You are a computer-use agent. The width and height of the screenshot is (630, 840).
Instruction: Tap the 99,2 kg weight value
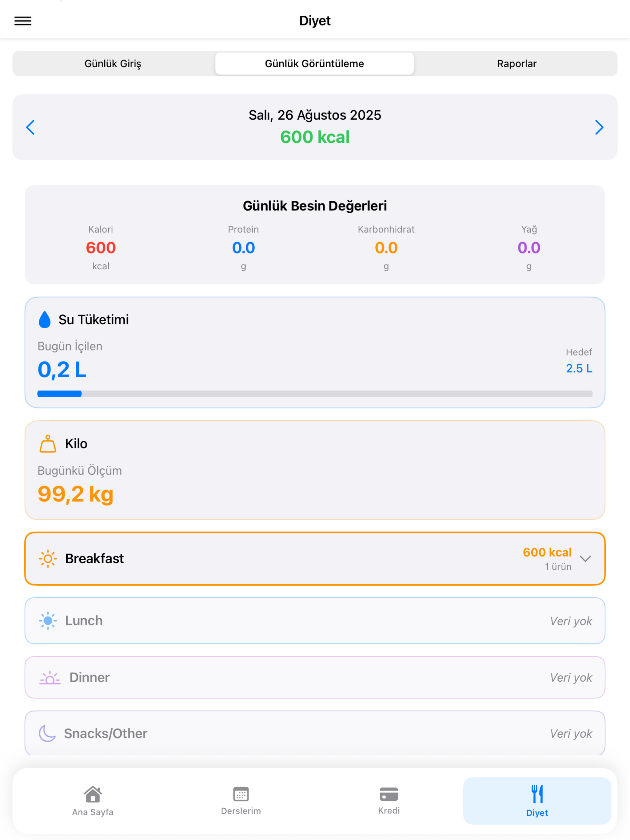[76, 494]
